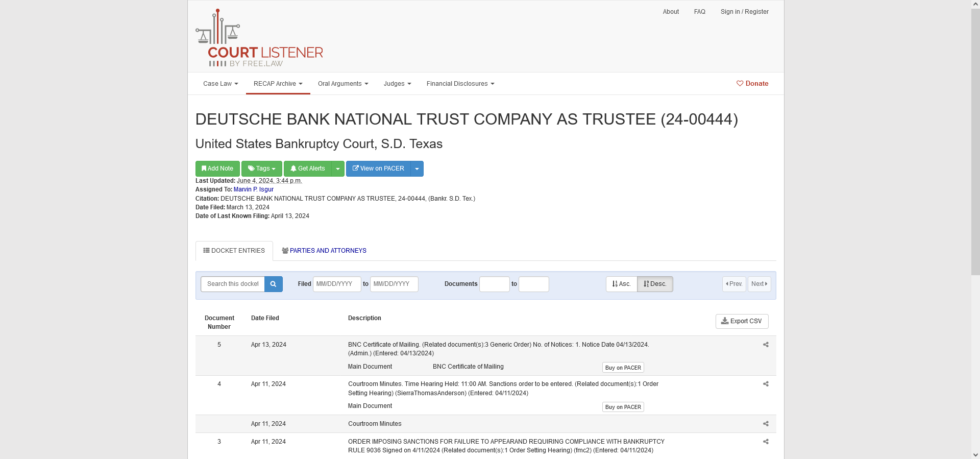Sort docket entries ascending
Image resolution: width=980 pixels, height=459 pixels.
[x=622, y=284]
